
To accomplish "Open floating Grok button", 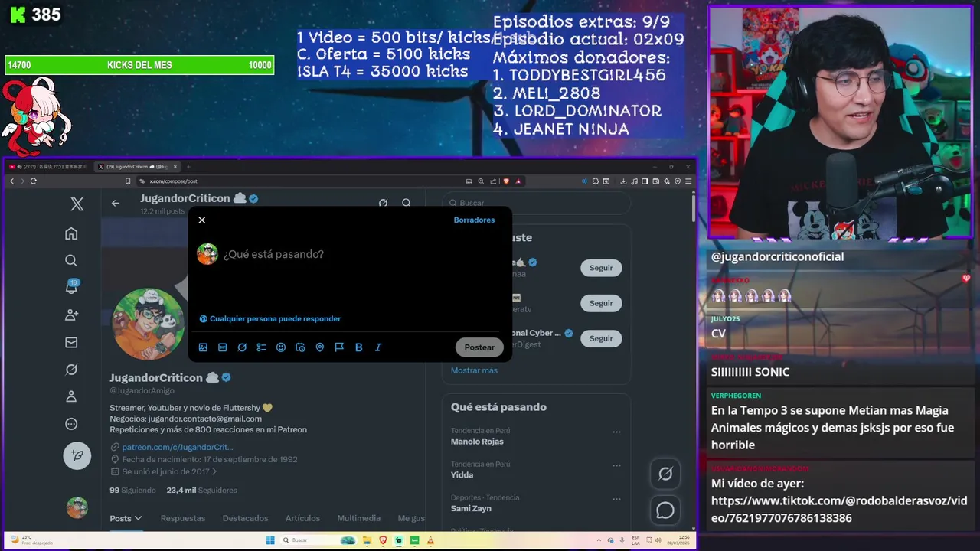I will 665,474.
